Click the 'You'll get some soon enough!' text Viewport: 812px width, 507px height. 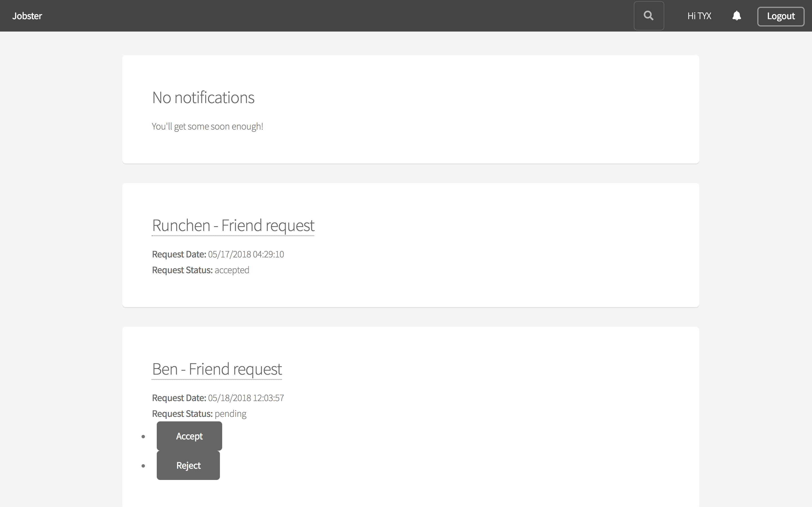[x=207, y=126]
